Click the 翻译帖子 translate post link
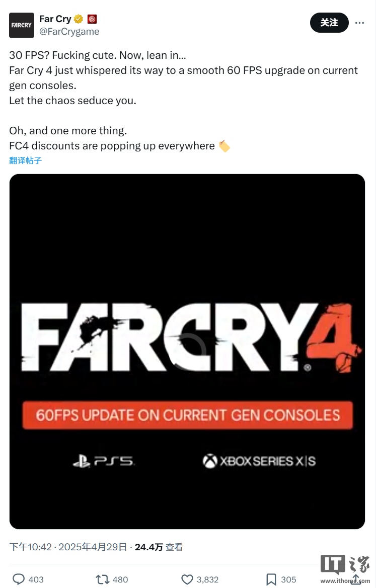 pyautogui.click(x=26, y=160)
